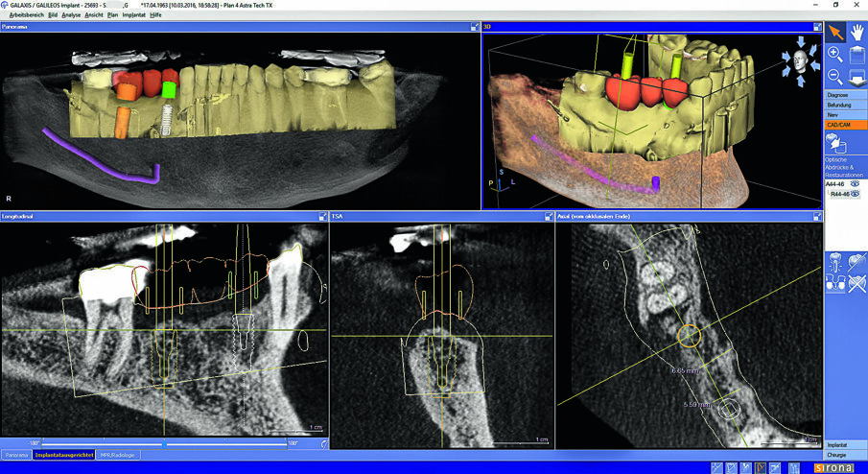
Task: Open the Analyse menu
Action: (x=71, y=15)
